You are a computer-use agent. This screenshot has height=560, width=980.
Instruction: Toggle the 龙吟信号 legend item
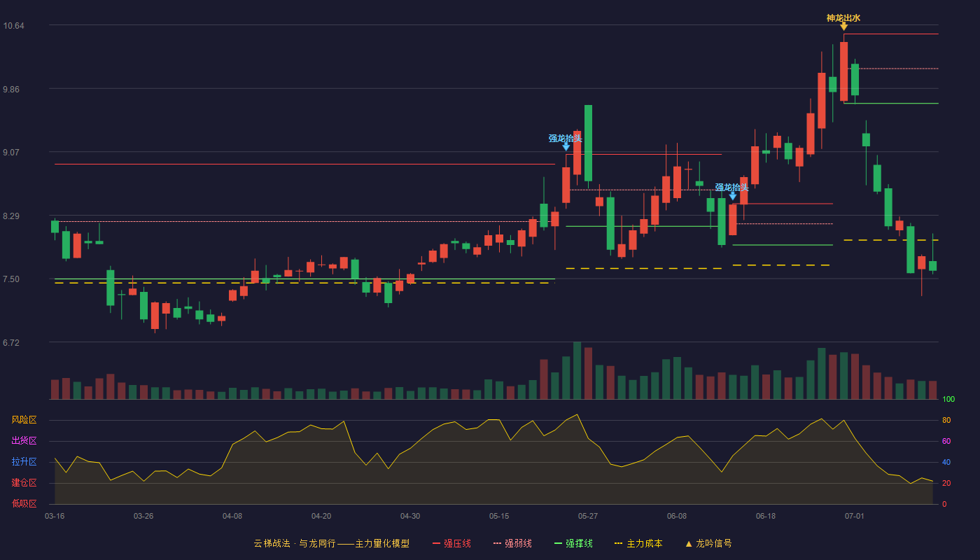pos(708,543)
